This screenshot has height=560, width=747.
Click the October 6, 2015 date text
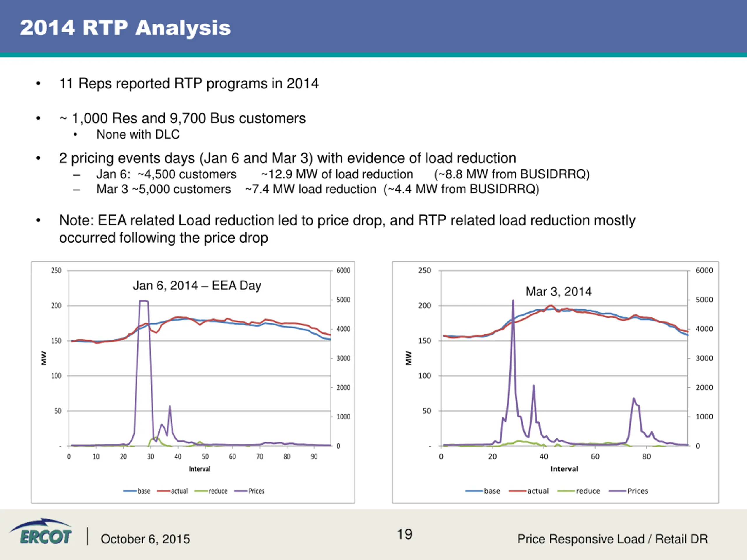(x=145, y=539)
